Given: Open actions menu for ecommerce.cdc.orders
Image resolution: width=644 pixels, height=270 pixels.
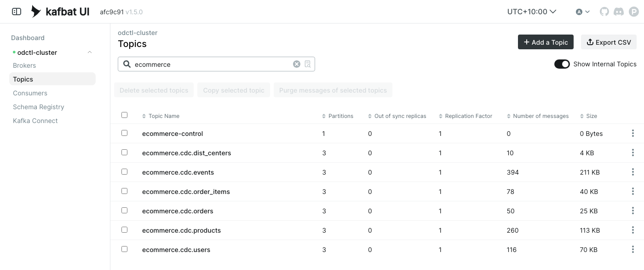Looking at the screenshot, I should 633,211.
